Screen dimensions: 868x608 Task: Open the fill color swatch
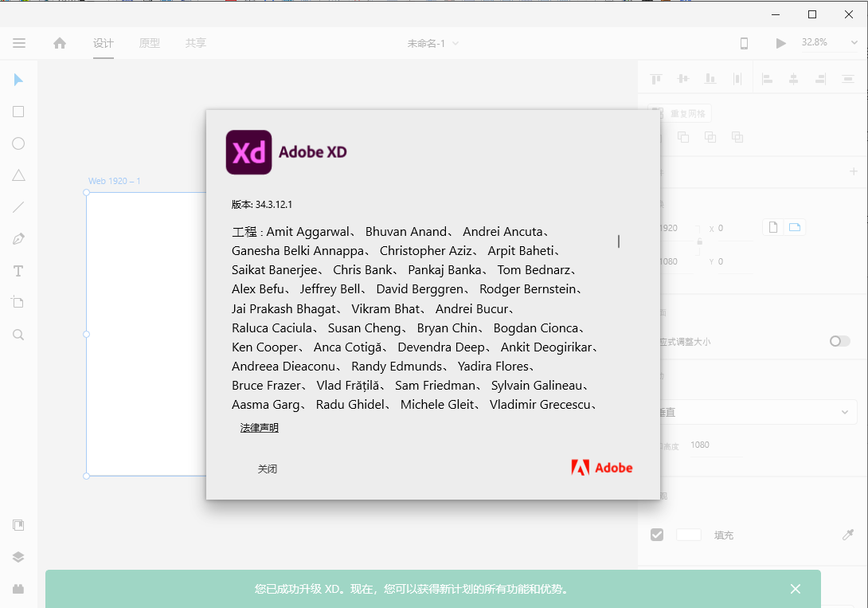pos(689,535)
